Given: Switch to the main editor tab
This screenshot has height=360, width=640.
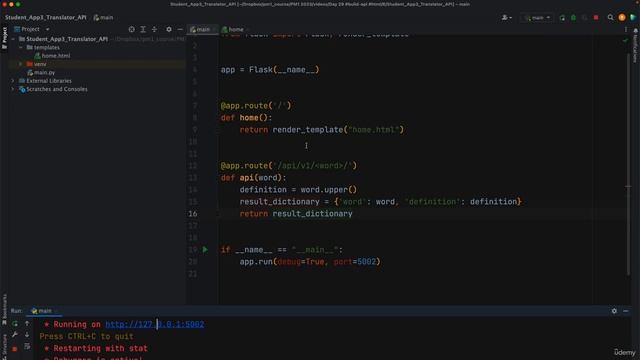Looking at the screenshot, I should point(202,29).
